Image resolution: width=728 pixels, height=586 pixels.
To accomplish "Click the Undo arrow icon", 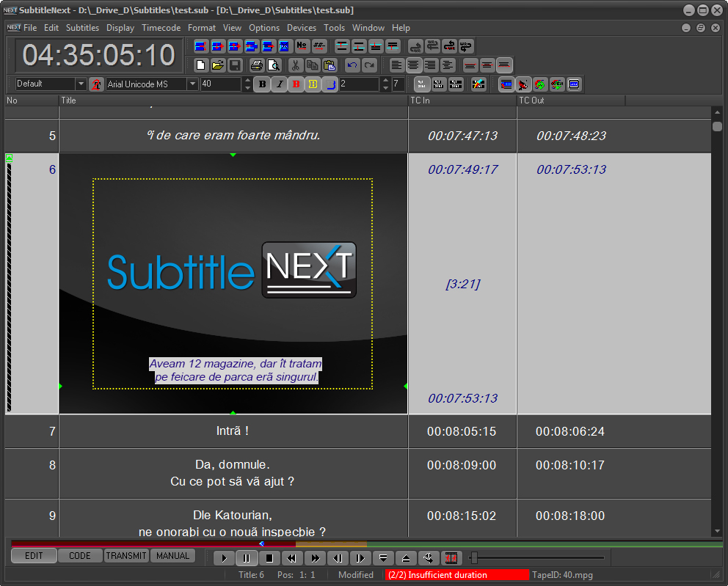I will pos(352,65).
